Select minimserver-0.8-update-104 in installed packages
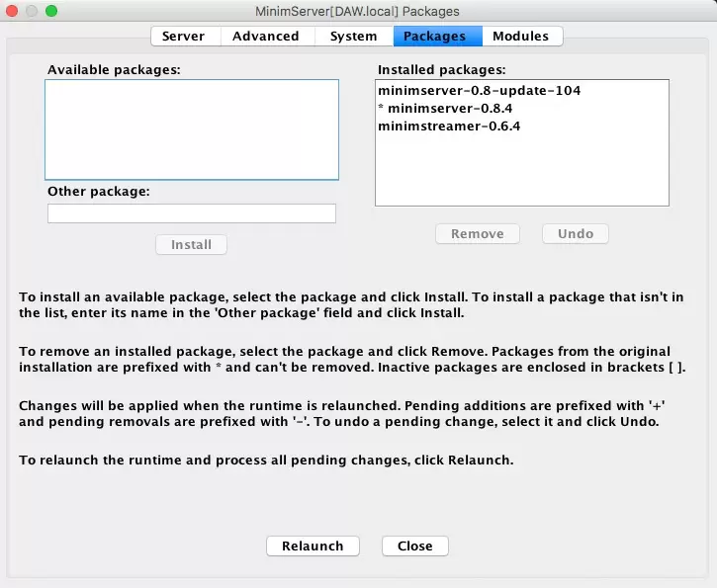The width and height of the screenshot is (717, 588). pos(479,91)
